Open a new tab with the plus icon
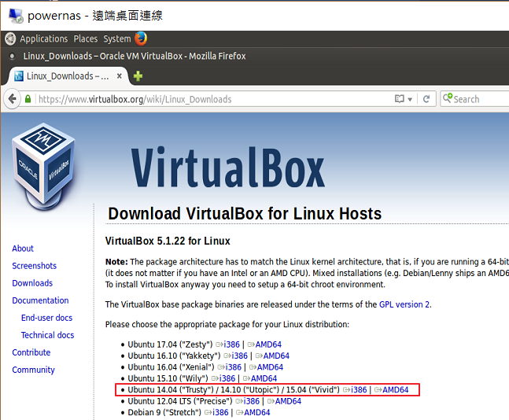Image resolution: width=509 pixels, height=420 pixels. 138,76
